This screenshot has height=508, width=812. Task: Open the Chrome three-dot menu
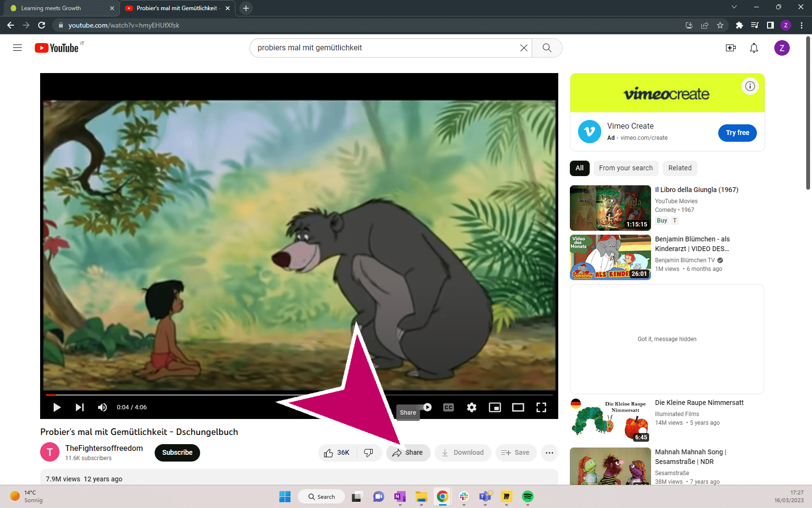801,25
